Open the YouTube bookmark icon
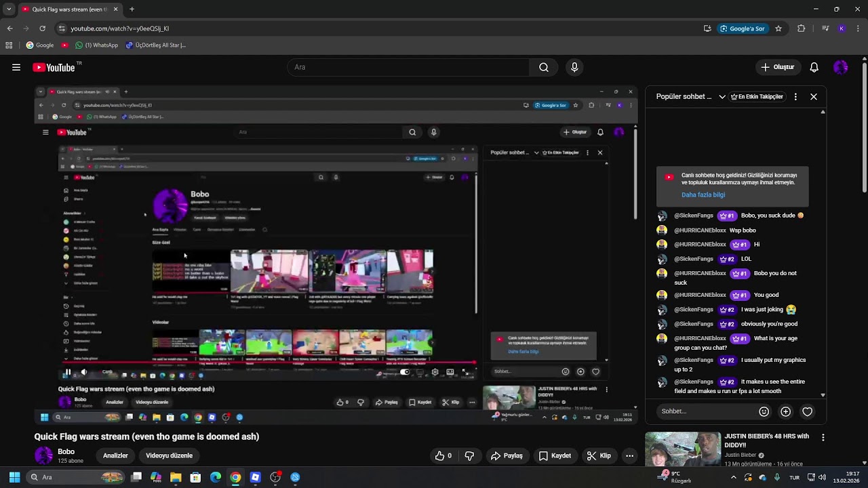The width and height of the screenshot is (868, 488). (x=64, y=45)
